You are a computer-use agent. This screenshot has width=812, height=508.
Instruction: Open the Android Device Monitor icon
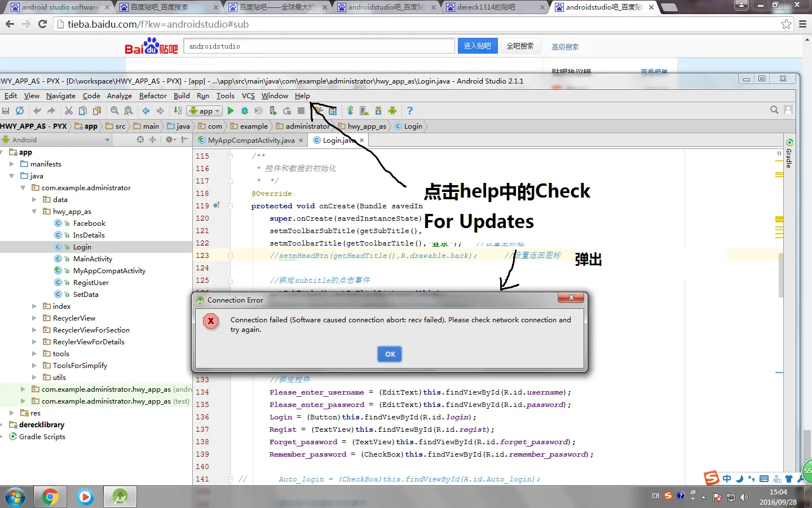pyautogui.click(x=392, y=111)
